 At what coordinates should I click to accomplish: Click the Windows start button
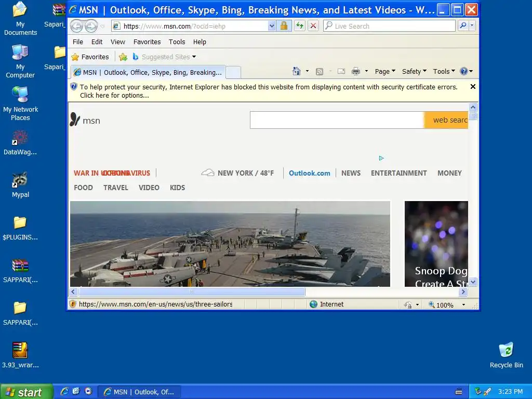[26, 392]
